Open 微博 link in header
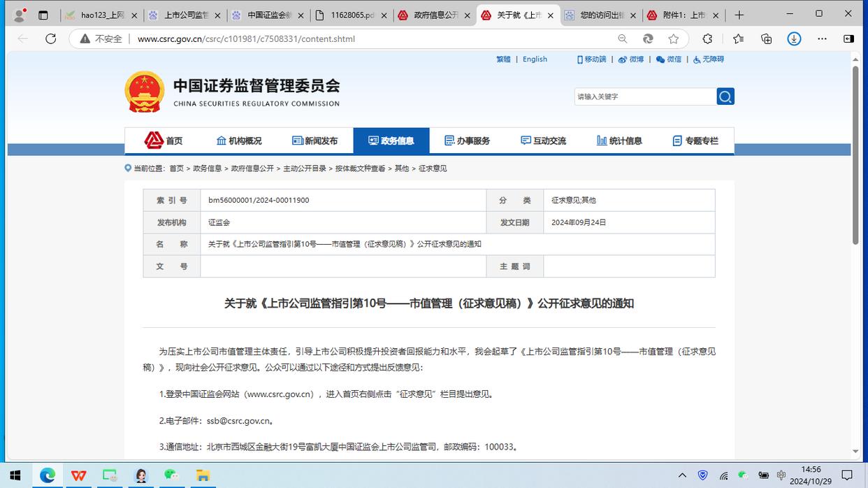 tap(631, 59)
